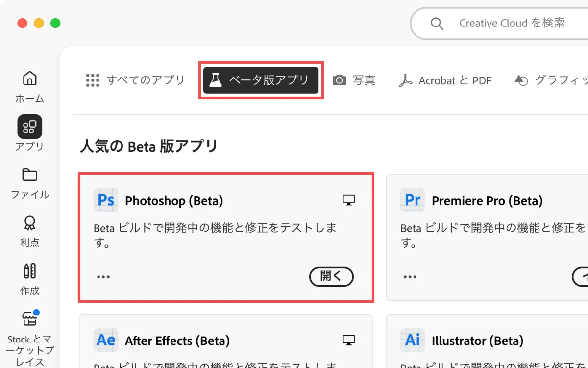Switch to the 写真 category tab
The image size is (588, 368).
[354, 80]
